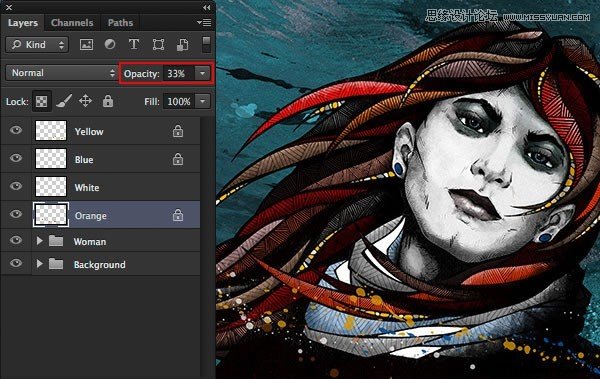Hide the Yellow layer
The height and width of the screenshot is (379, 600).
16,130
